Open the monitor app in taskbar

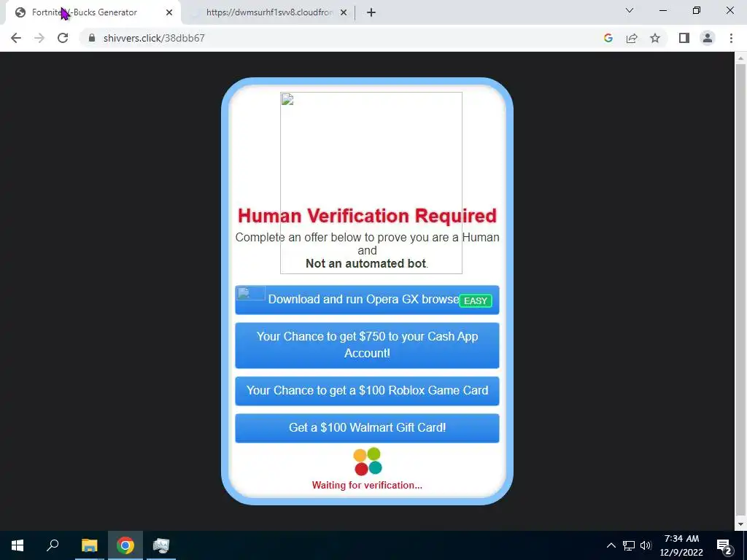(x=161, y=545)
